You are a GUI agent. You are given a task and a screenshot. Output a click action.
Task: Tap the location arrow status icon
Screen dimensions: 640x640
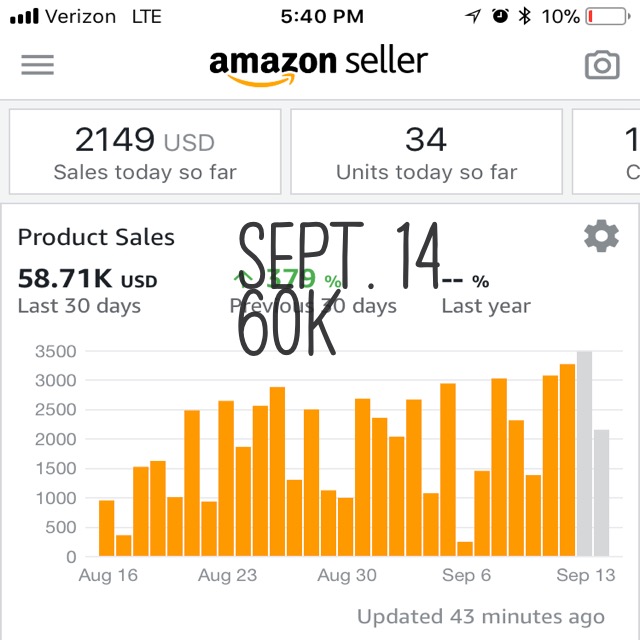coord(473,16)
